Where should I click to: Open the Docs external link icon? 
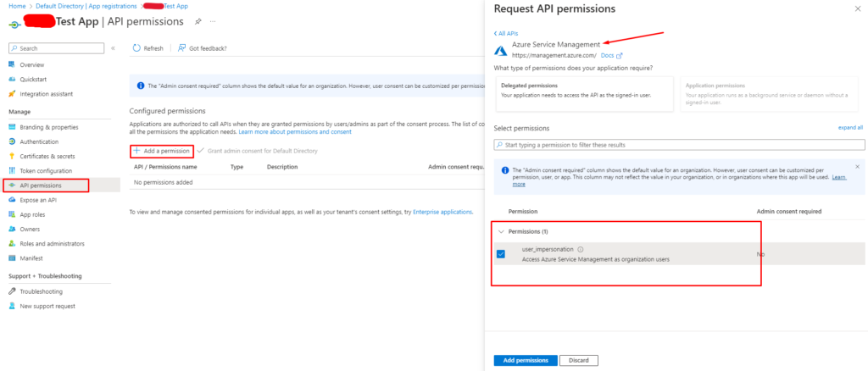pos(620,56)
